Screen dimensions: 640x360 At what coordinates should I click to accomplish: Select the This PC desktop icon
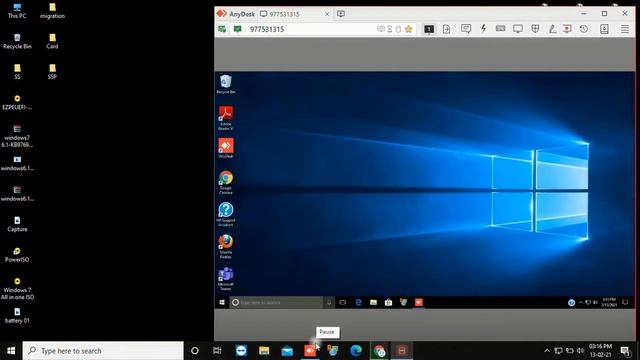(x=17, y=11)
